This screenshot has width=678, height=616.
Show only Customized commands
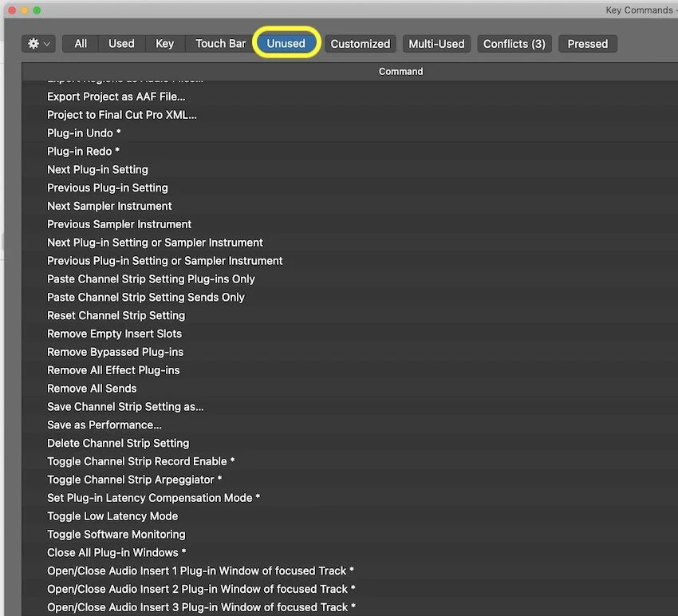click(x=360, y=44)
